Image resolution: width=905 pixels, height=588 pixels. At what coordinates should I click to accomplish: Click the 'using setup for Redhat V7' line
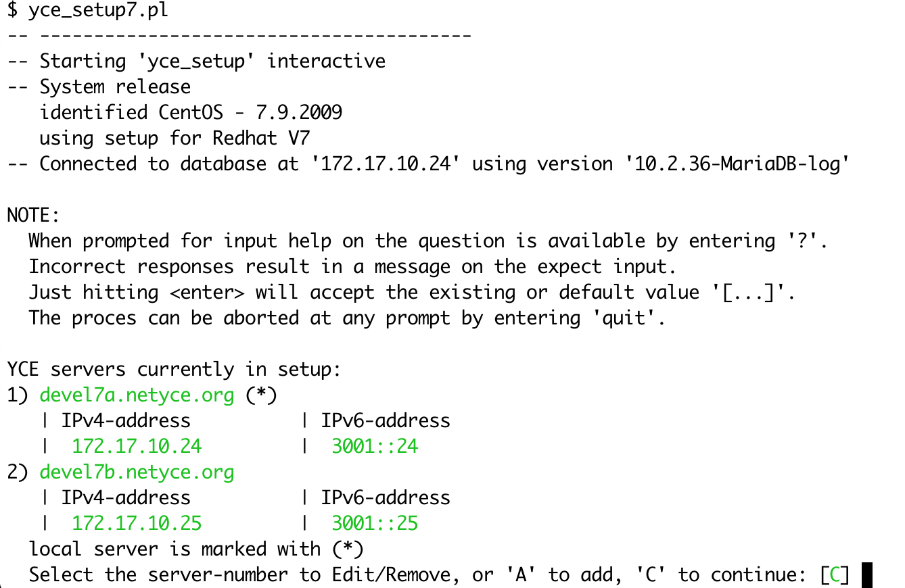(x=175, y=138)
